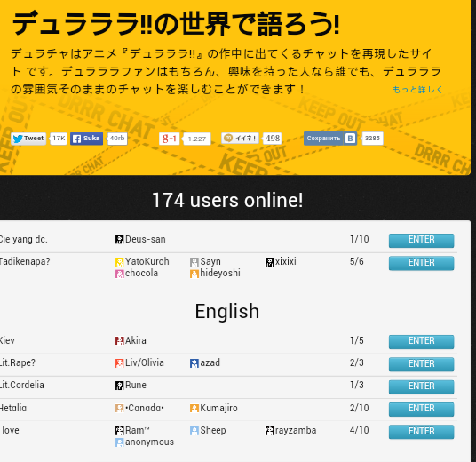
Task: Click the 5/6 occupancy count
Action: 356,261
